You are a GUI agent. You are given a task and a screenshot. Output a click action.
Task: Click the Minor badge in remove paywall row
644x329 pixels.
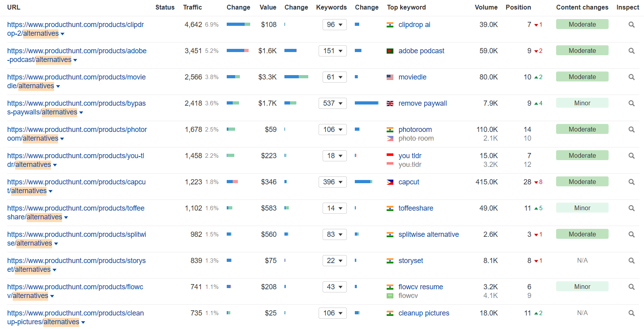pos(582,103)
